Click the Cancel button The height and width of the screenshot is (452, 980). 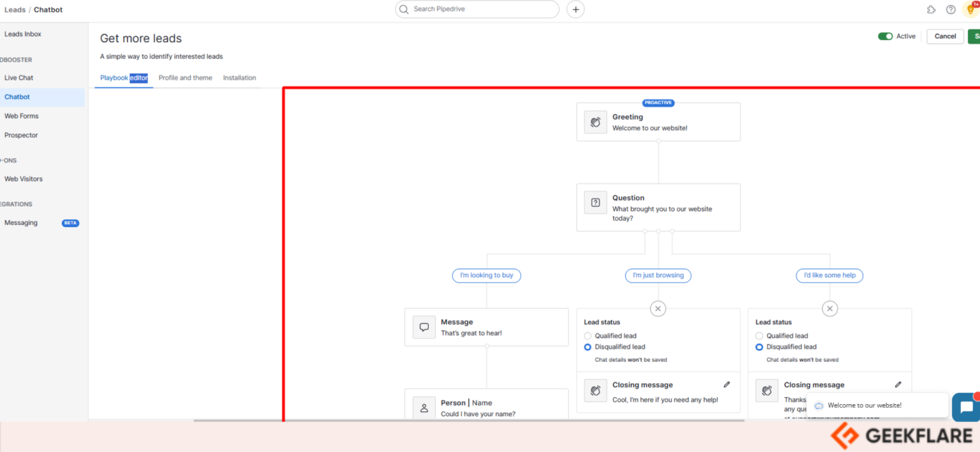coord(945,36)
